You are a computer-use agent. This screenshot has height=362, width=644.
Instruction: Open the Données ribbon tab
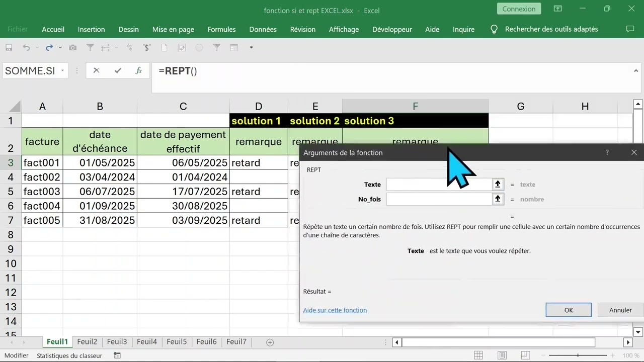point(263,29)
